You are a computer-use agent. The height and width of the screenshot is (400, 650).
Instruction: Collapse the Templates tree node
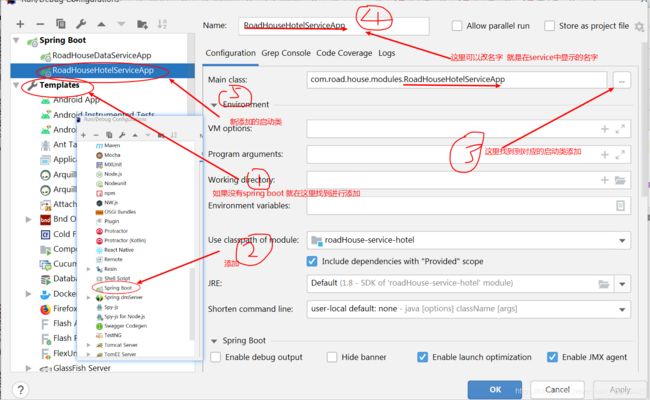pyautogui.click(x=16, y=85)
